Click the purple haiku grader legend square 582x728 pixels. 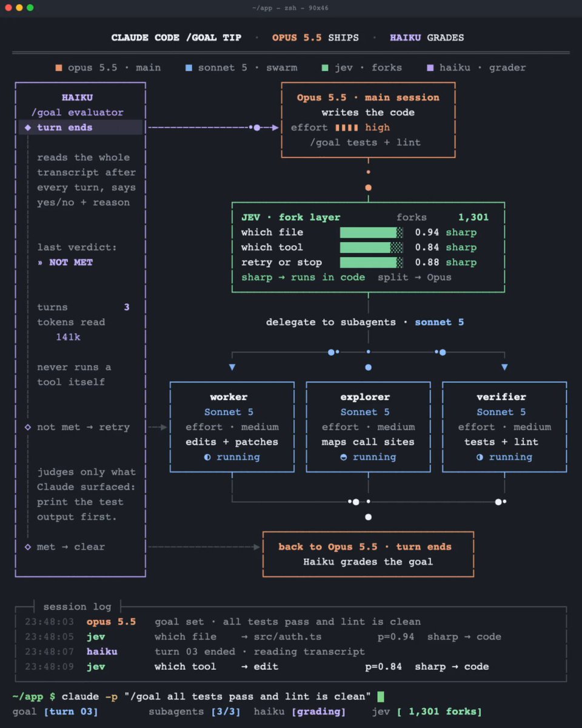[431, 67]
